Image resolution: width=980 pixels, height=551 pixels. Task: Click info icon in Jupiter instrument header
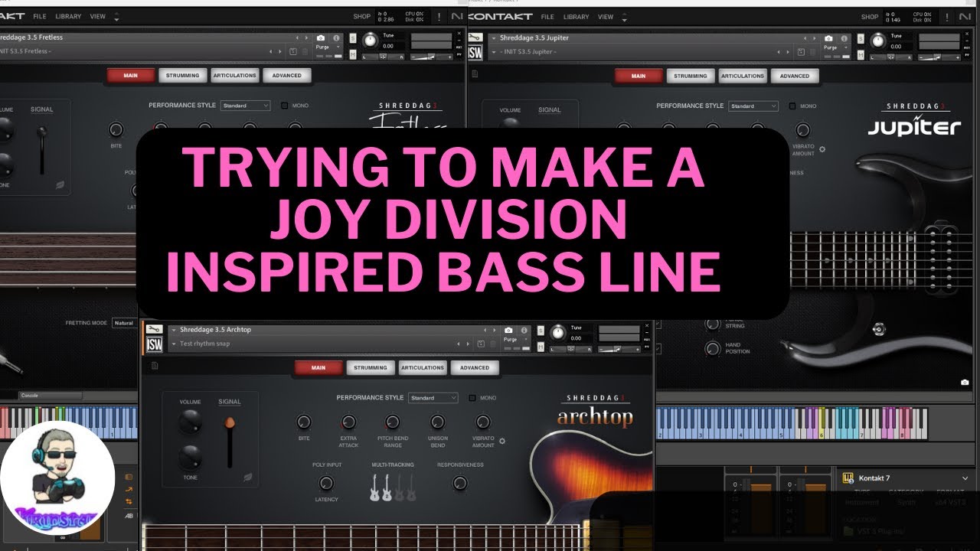point(844,38)
